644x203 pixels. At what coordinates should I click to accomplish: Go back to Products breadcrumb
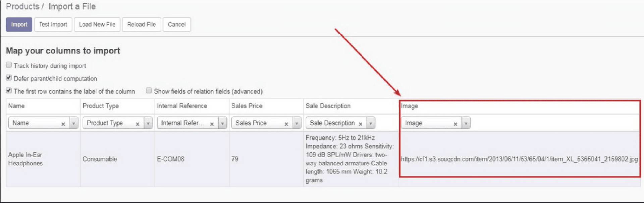point(22,6)
